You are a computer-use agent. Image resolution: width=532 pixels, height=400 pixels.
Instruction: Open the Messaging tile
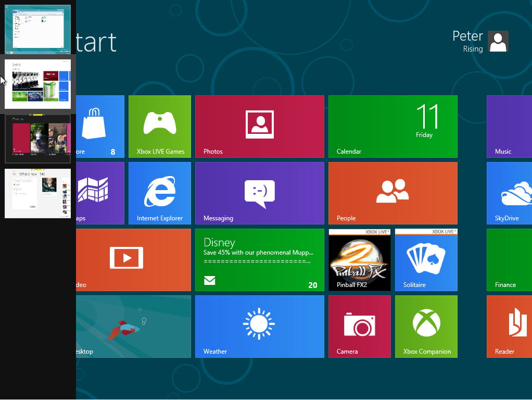260,193
